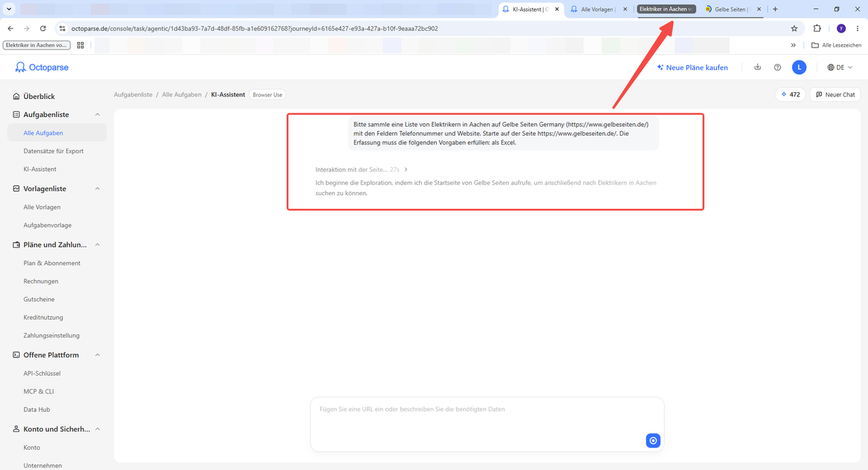Open 'Plan & Abonnement'
Viewport: 868px width, 470px height.
point(52,263)
